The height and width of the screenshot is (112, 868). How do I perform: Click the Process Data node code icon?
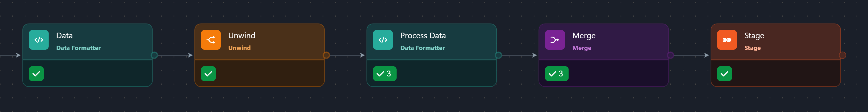coord(383,40)
